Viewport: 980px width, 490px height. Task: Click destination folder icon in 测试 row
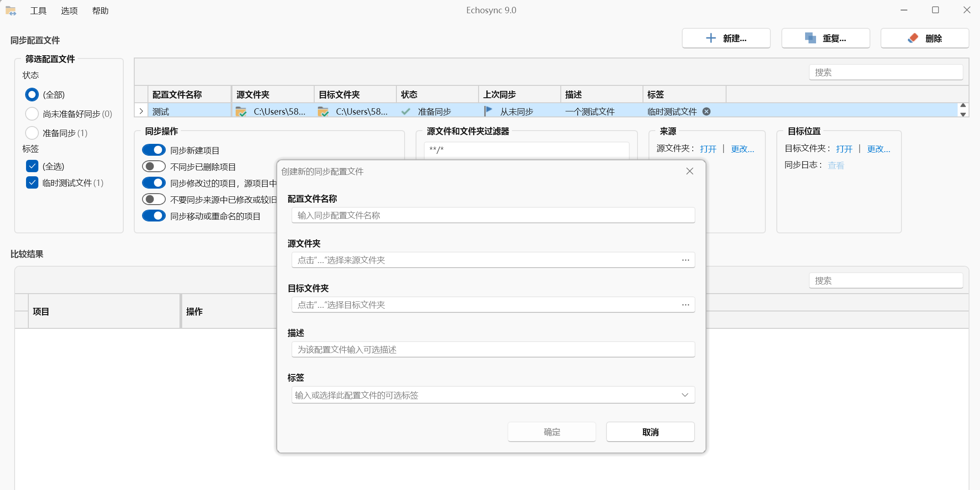click(323, 111)
